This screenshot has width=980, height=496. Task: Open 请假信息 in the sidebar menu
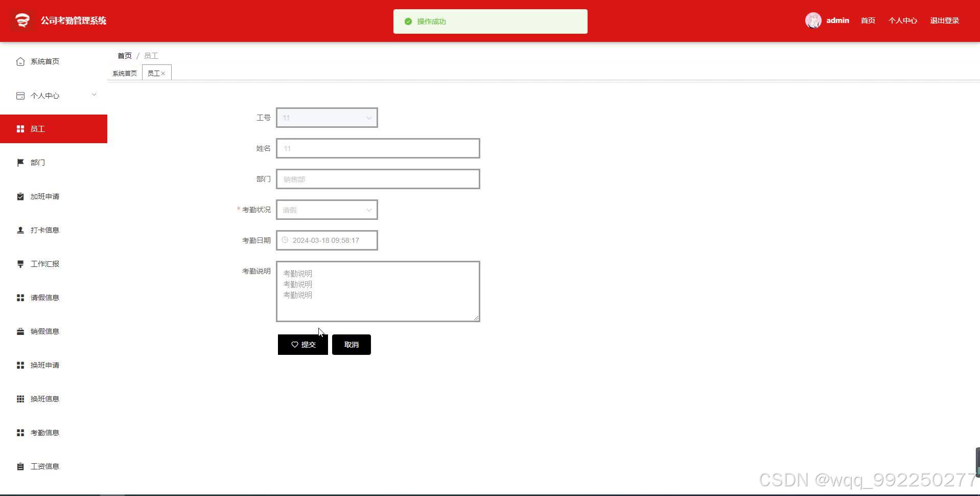[x=54, y=298]
